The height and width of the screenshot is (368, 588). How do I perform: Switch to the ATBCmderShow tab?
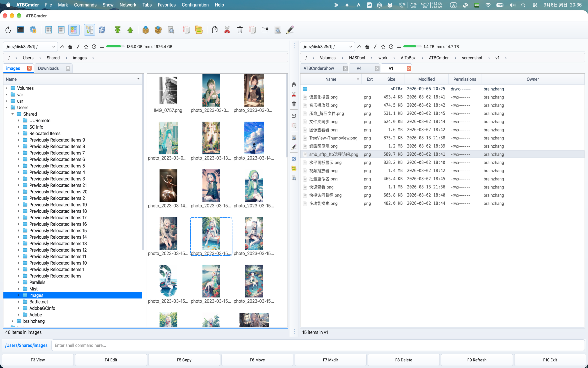coord(319,68)
